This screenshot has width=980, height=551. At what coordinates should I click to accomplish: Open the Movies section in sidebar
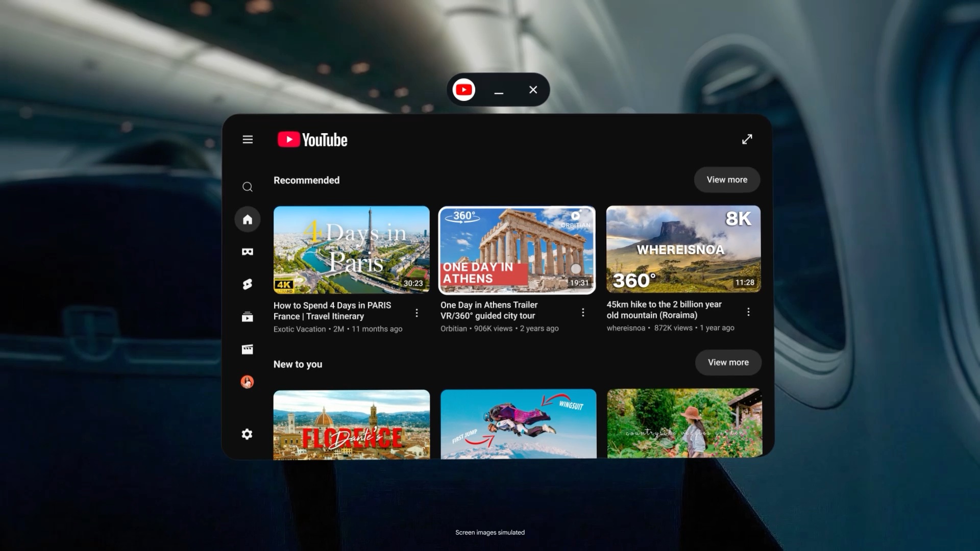click(248, 349)
